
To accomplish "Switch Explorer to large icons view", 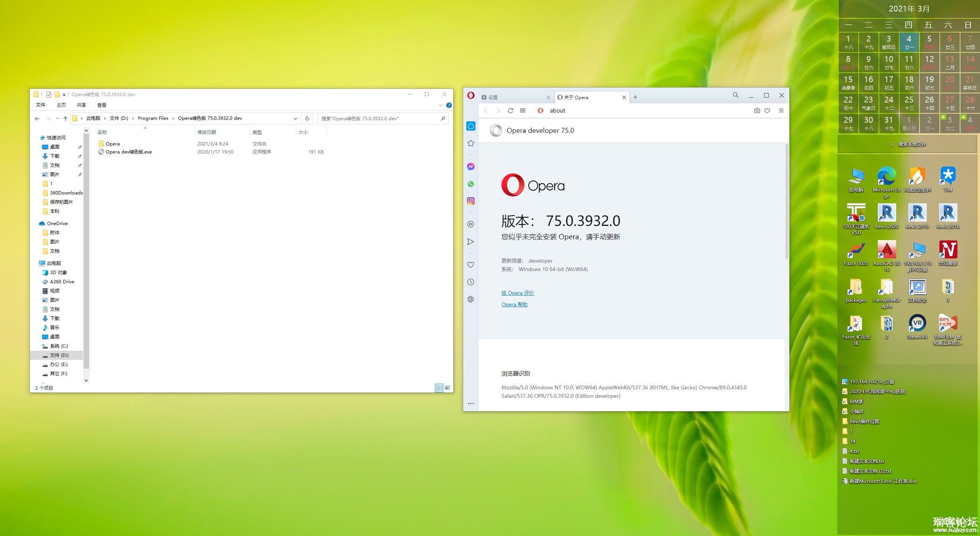I will [x=447, y=388].
